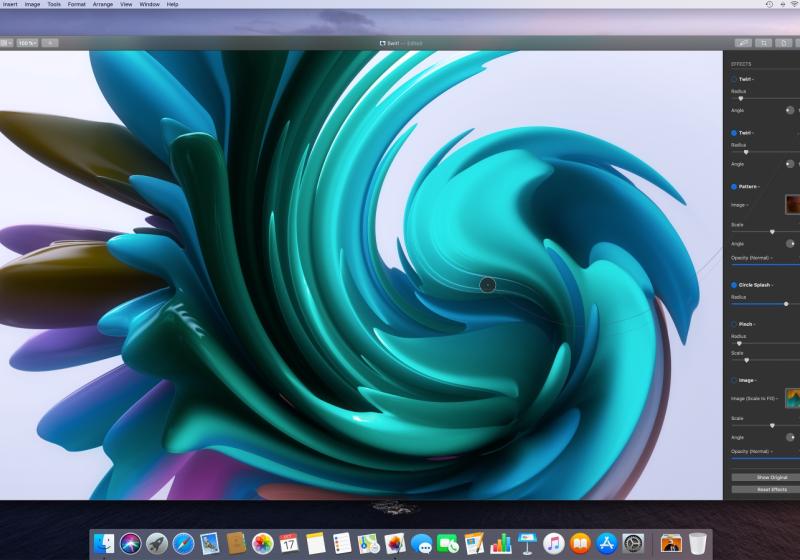This screenshot has height=560, width=800.
Task: Click Pixelmator Pro icon in dock
Action: click(395, 544)
